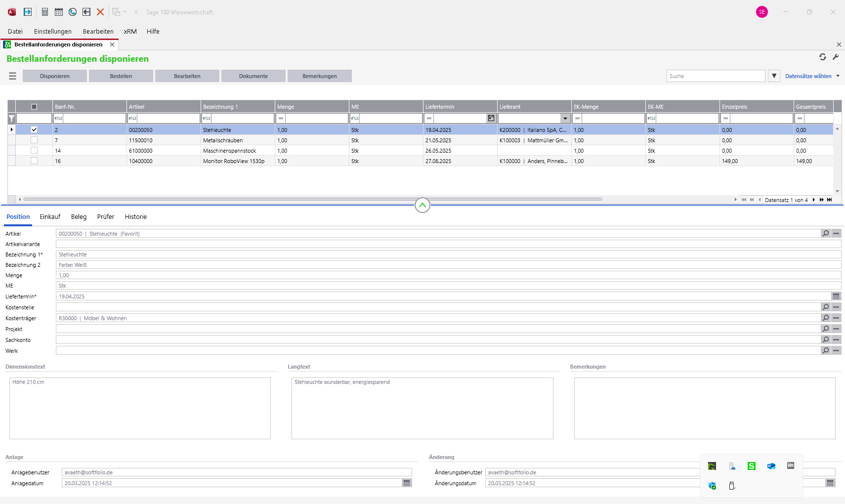Click the Bestellen button
Viewport: 845px width, 504px height.
pos(121,76)
